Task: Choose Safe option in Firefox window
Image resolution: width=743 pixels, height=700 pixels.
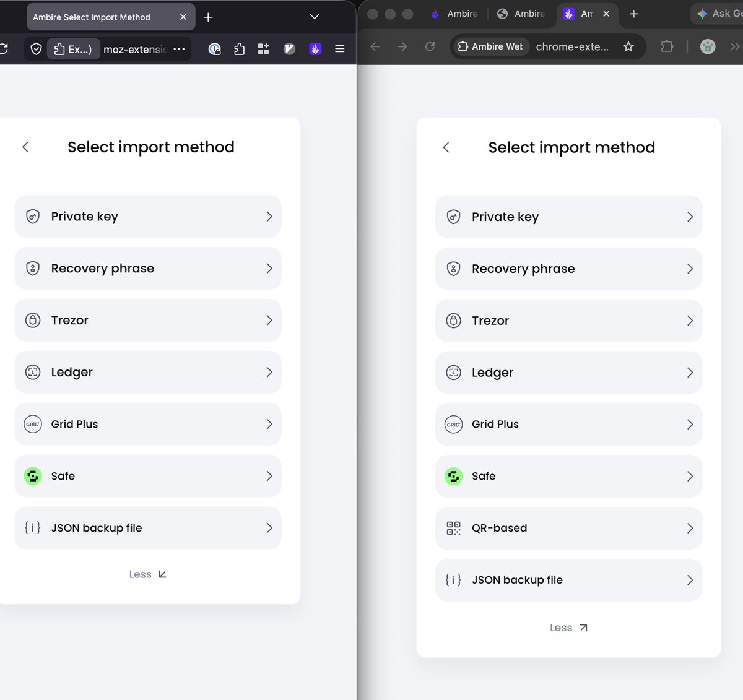Action: point(148,476)
